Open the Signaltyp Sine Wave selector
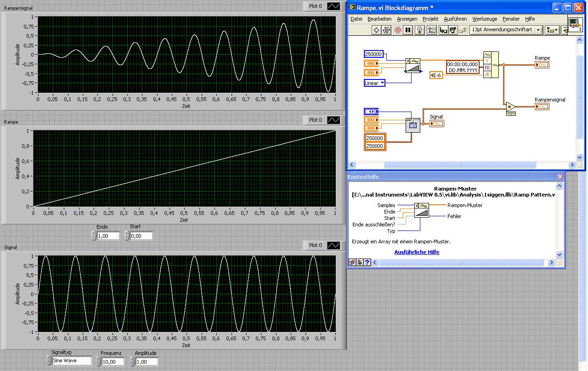This screenshot has height=371, width=588. [71, 361]
